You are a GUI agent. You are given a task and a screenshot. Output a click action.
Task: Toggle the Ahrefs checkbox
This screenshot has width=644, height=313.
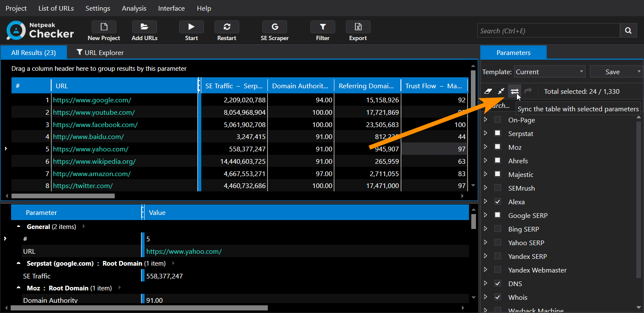tap(498, 161)
